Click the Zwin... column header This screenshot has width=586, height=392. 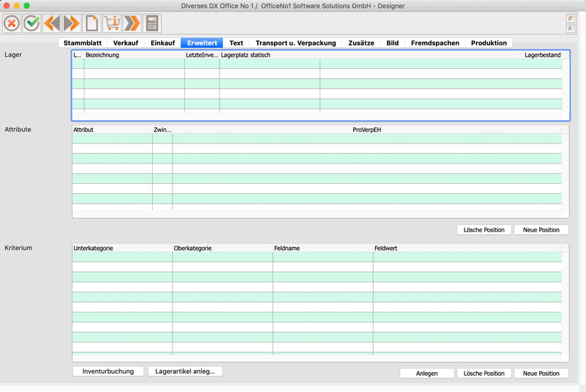(x=162, y=130)
